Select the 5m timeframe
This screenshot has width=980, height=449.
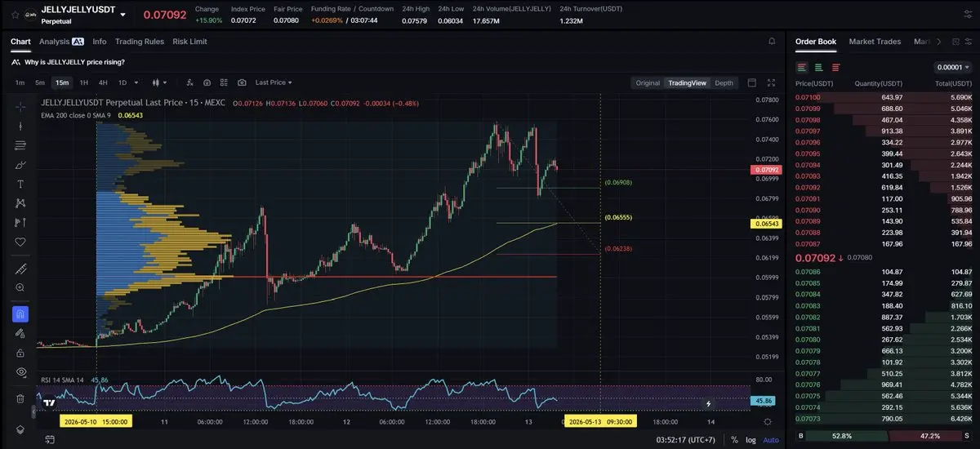39,82
